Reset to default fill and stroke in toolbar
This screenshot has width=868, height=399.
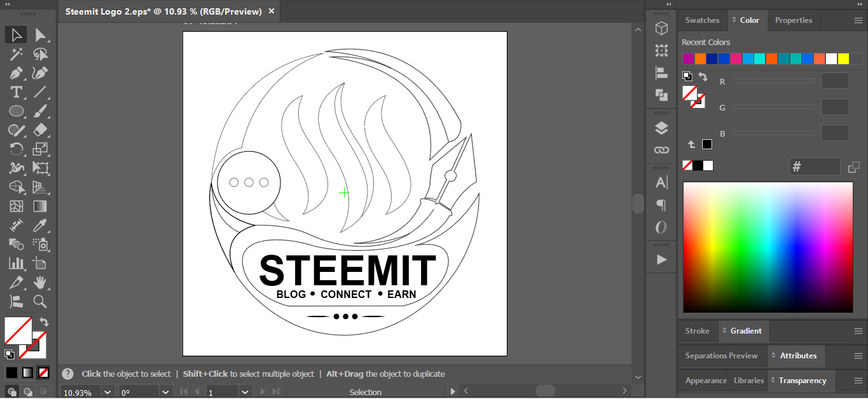click(9, 354)
